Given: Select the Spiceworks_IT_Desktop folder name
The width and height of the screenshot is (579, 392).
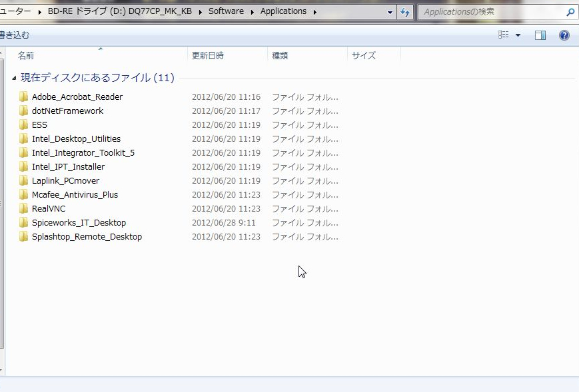Looking at the screenshot, I should (79, 223).
